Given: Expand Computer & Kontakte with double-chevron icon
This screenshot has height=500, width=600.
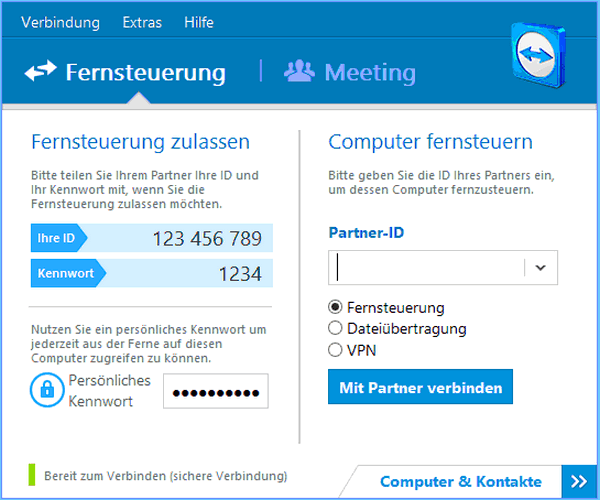Looking at the screenshot, I should pyautogui.click(x=579, y=481).
